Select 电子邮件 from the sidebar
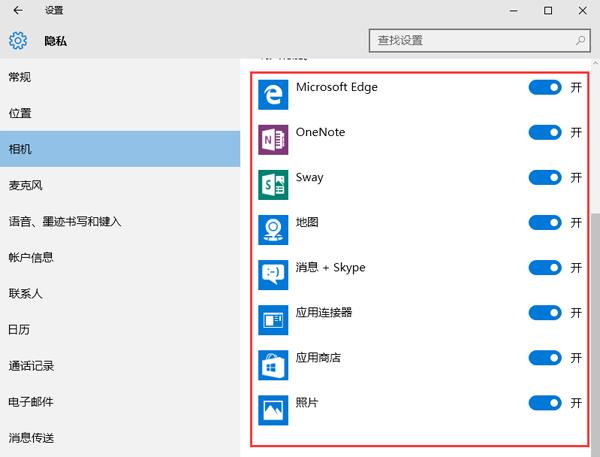The image size is (600, 457). coord(31,401)
